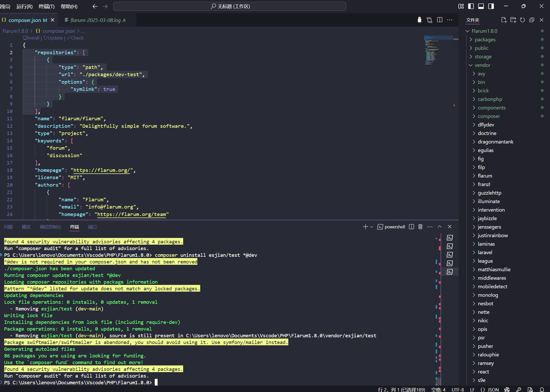550x392 pixels.
Task: Split the terminal pane
Action: (x=411, y=227)
